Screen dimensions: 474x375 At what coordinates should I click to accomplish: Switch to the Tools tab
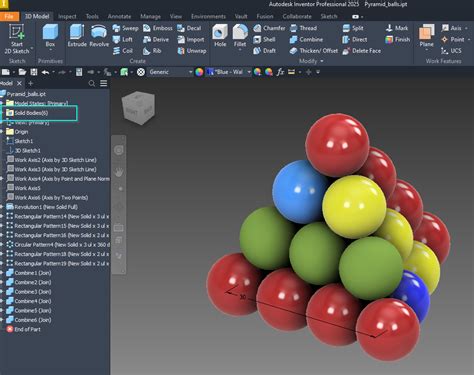coord(92,16)
